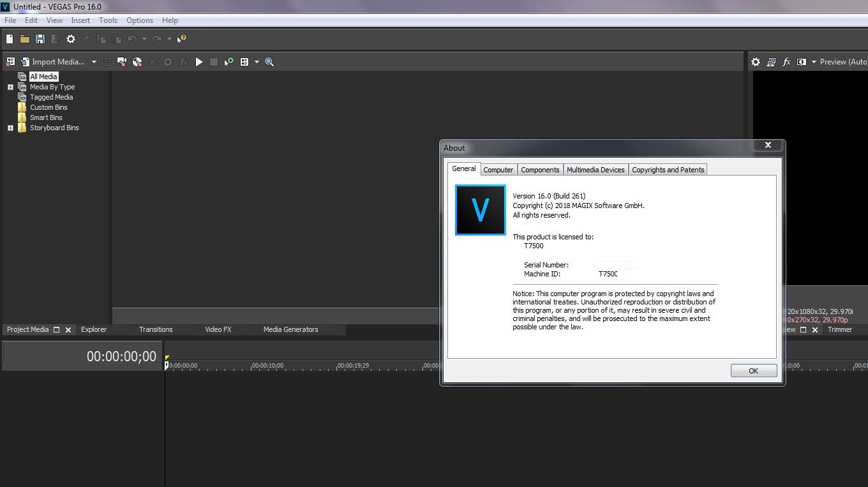The image size is (868, 487).
Task: Click the Copy icon in main toolbar
Action: 101,39
